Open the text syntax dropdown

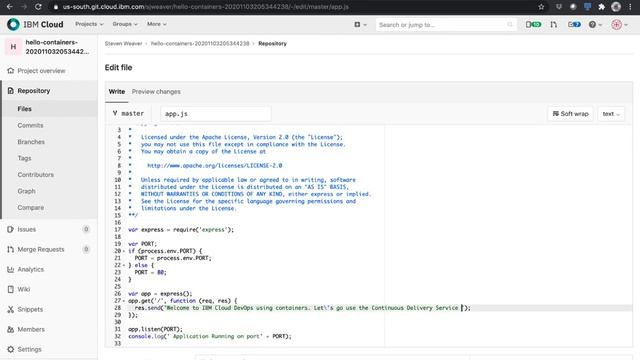tap(611, 114)
